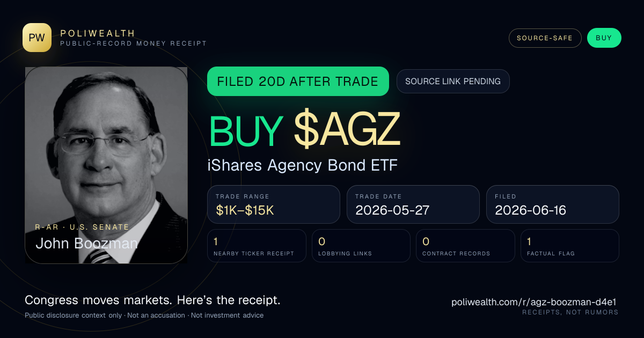This screenshot has height=338, width=644.
Task: Open the Nearby Ticker Receipt stat tile
Action: point(257,246)
